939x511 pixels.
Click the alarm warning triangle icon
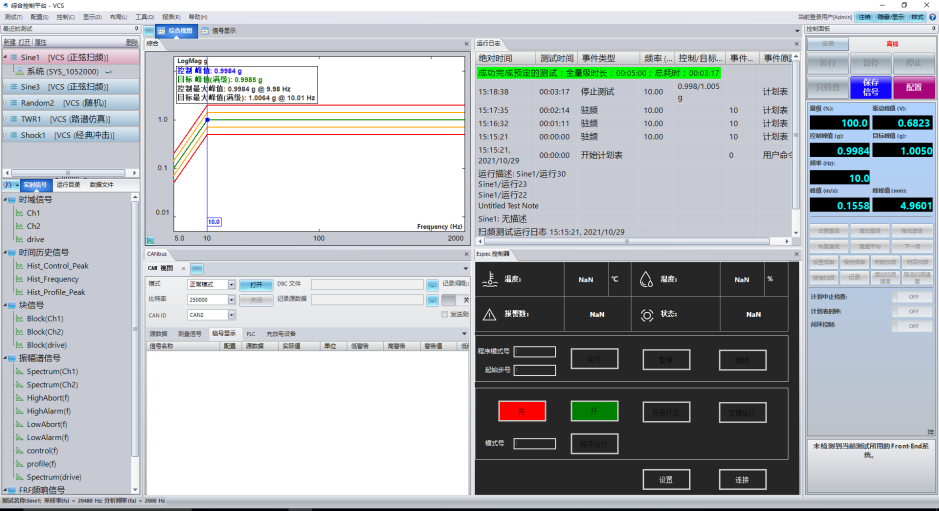click(489, 314)
